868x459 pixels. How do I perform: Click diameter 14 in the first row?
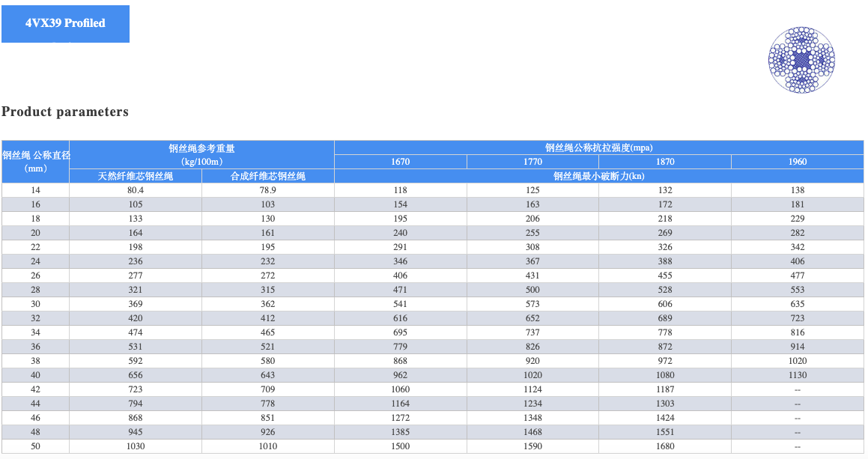tap(35, 190)
